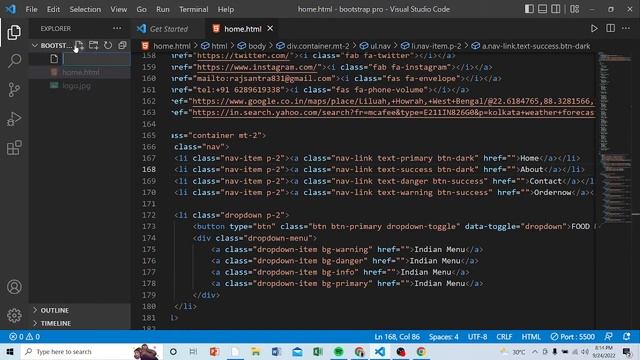640x360 pixels.
Task: Open the Help menu
Action: pos(226,9)
